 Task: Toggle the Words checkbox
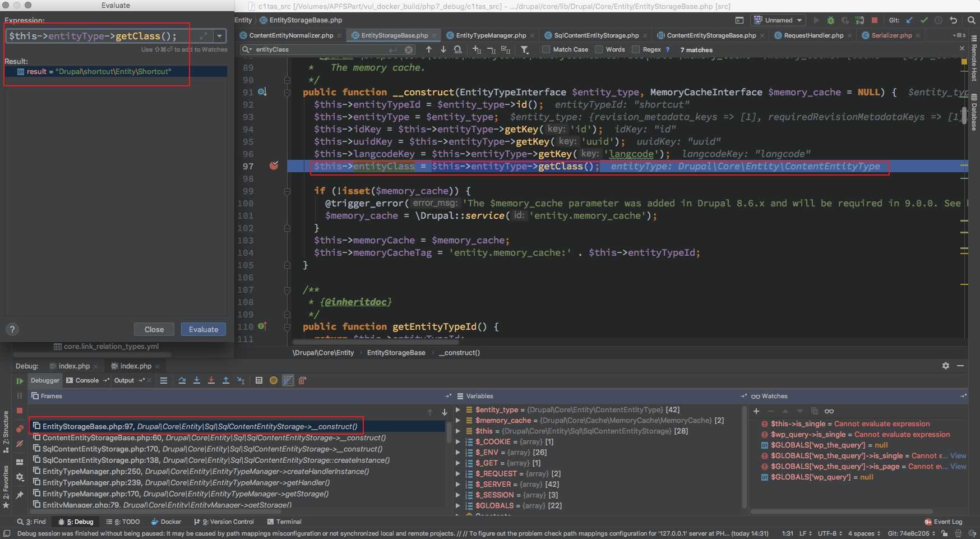(x=599, y=49)
